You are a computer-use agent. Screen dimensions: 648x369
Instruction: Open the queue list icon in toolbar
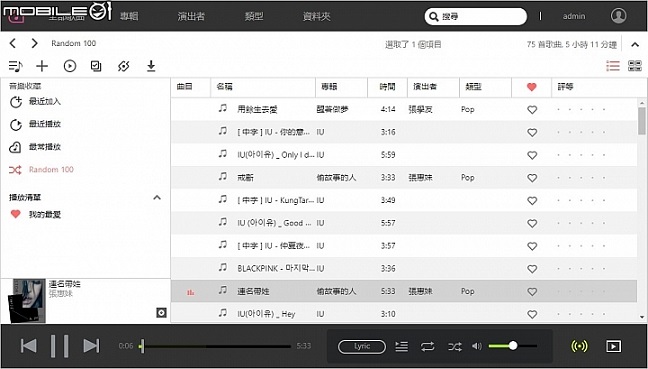click(x=15, y=66)
